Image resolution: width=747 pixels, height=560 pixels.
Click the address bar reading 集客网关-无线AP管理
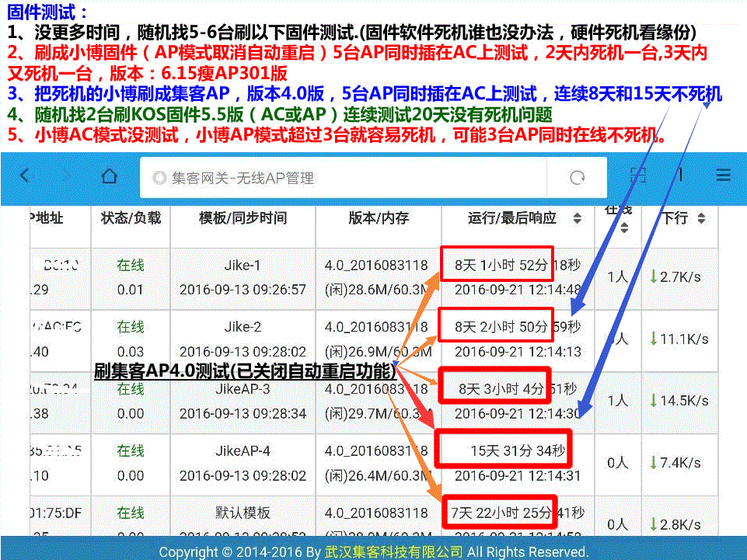pos(343,178)
